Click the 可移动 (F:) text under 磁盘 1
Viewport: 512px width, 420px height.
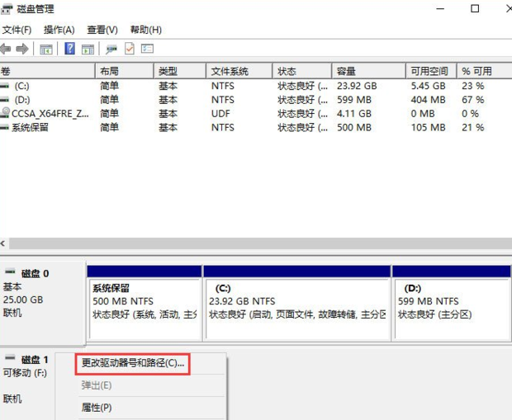coord(25,373)
